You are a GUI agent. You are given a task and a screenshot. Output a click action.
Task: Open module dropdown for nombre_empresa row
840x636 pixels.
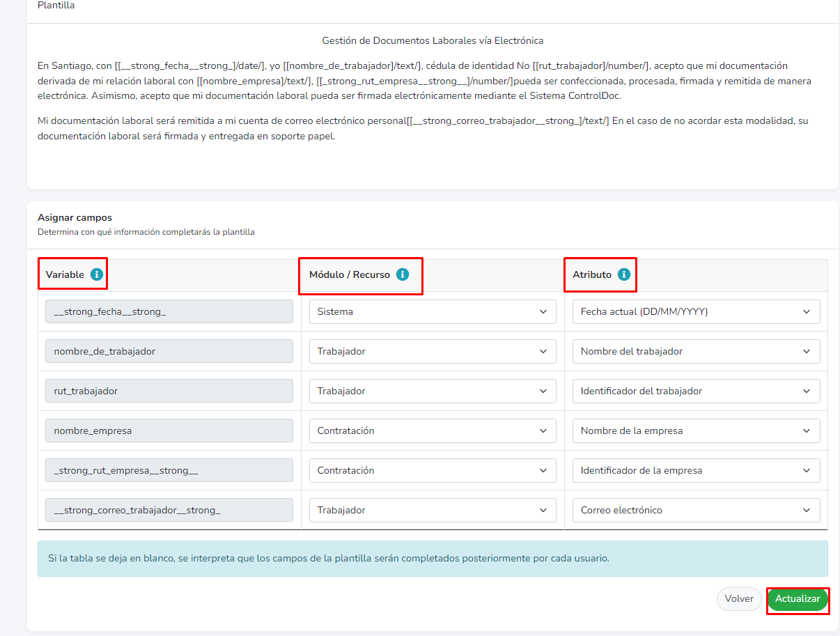(x=433, y=431)
